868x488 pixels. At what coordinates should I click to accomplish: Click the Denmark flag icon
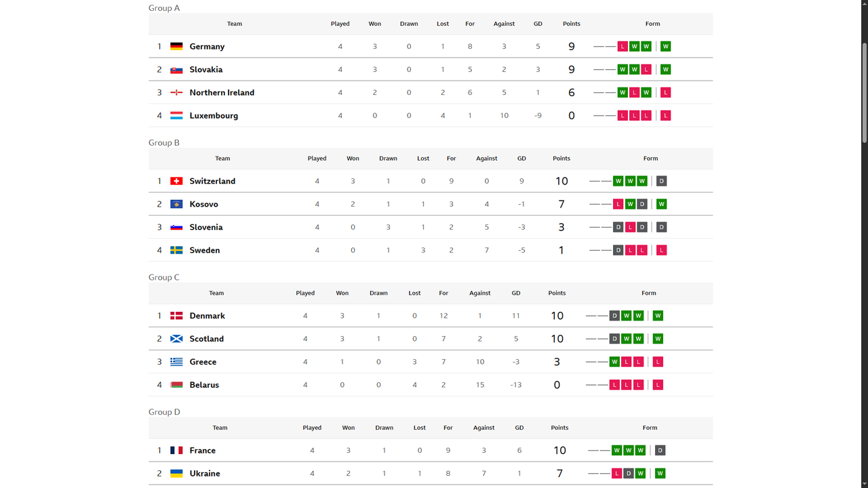coord(176,316)
